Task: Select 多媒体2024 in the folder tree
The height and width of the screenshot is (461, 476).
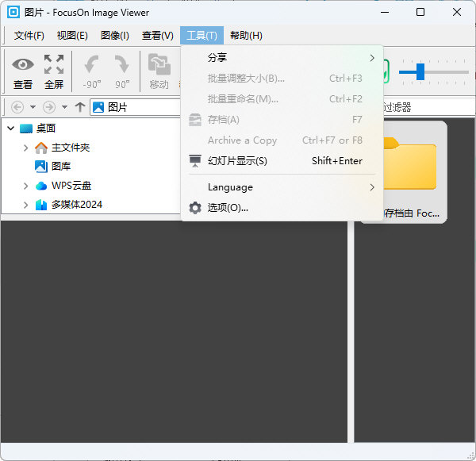Action: click(x=77, y=205)
